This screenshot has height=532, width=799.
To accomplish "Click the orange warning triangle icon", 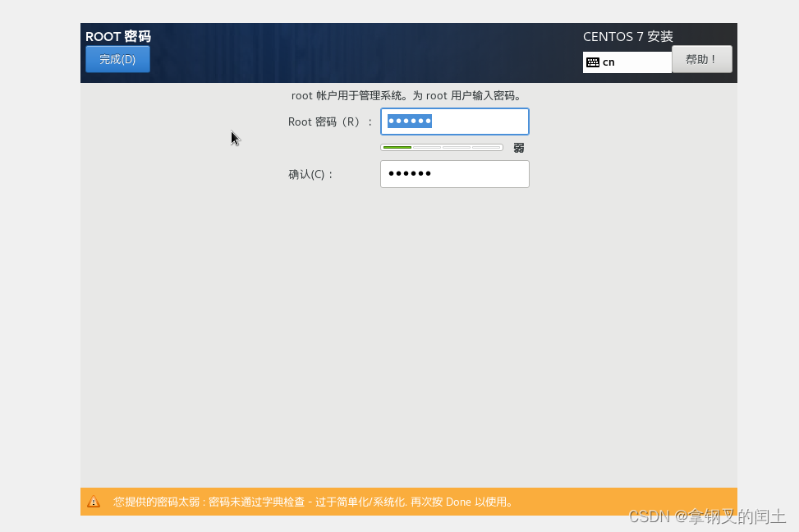I will [94, 502].
